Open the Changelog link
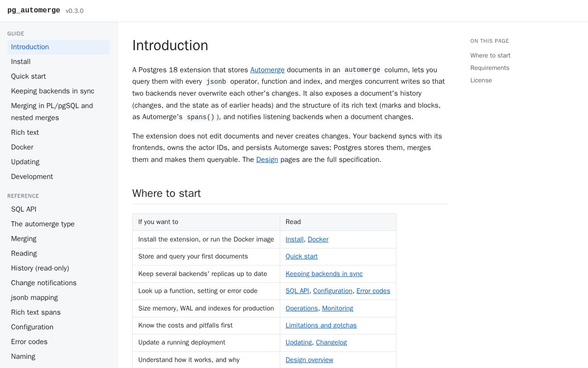The image size is (588, 368). [x=331, y=342]
